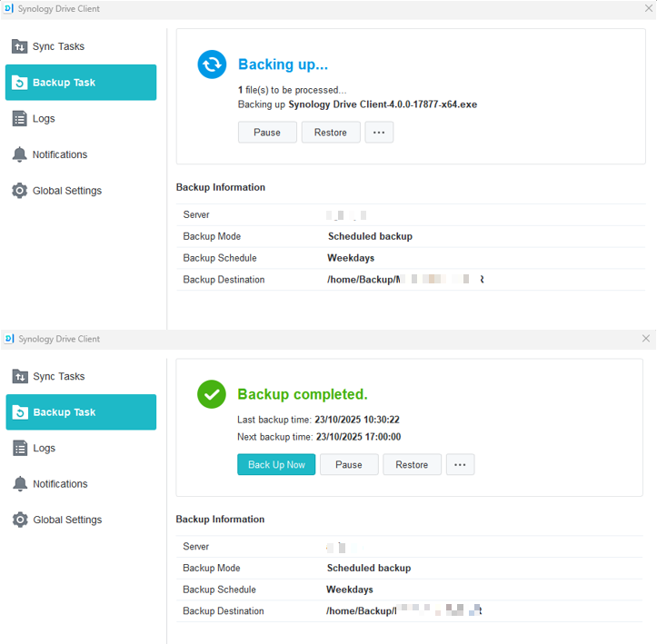Select the Backup Task tab in the upper window
This screenshot has width=657, height=644.
pyautogui.click(x=81, y=83)
